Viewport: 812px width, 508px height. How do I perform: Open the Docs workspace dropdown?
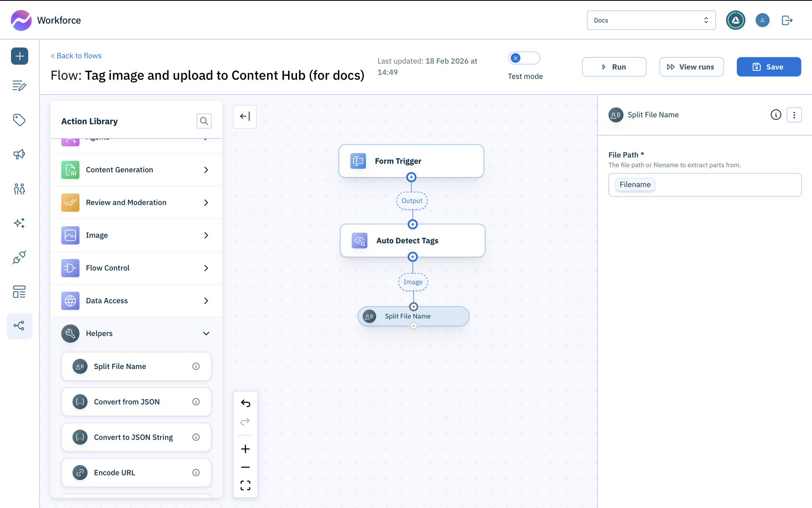click(x=651, y=20)
